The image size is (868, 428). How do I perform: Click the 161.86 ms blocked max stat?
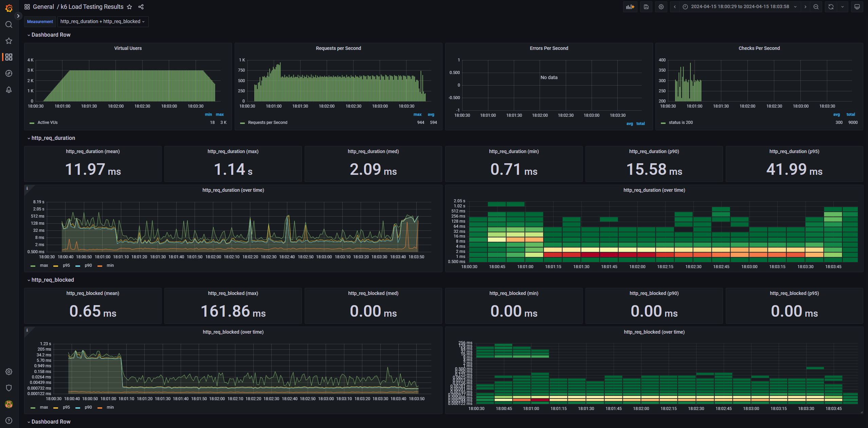pyautogui.click(x=233, y=311)
